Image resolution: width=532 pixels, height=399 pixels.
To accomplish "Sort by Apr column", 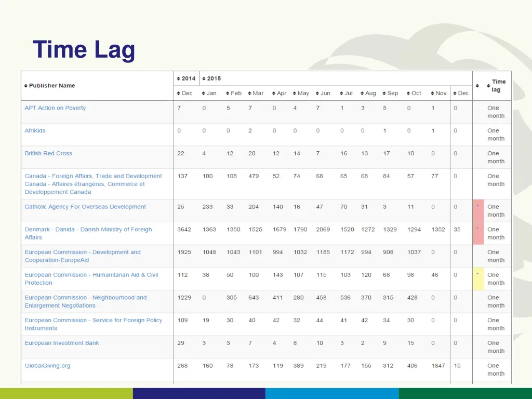I will (279, 94).
